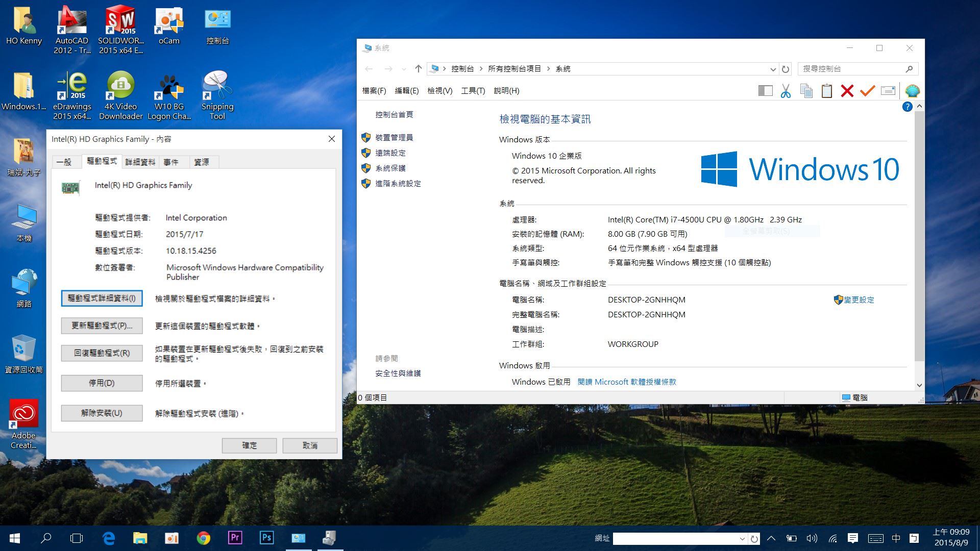Click the taskbar 網址 input field
This screenshot has height=551, width=980.
click(675, 539)
